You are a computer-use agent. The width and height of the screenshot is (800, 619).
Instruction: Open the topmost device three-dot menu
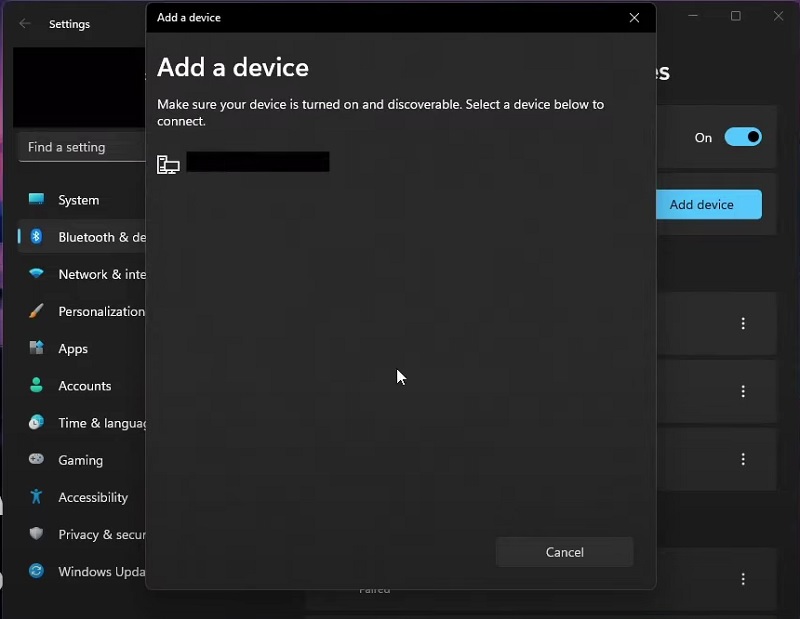[743, 324]
